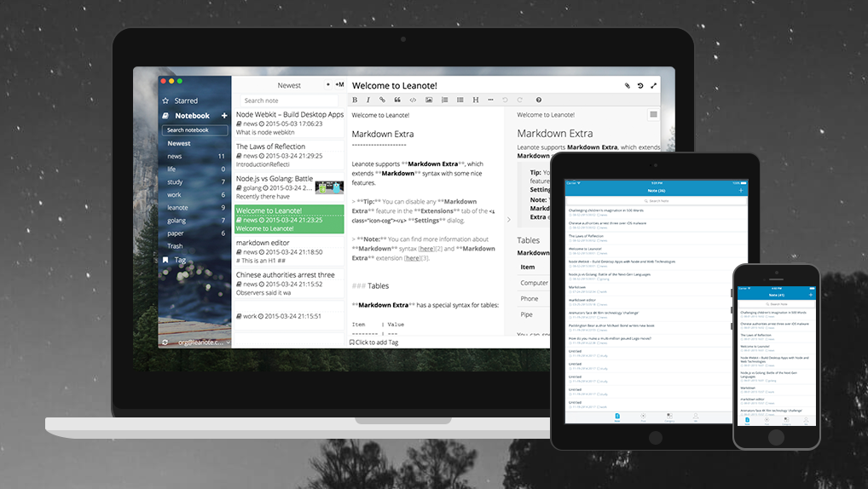The height and width of the screenshot is (489, 868).
Task: Expand the editor to fullscreen
Action: click(x=654, y=86)
